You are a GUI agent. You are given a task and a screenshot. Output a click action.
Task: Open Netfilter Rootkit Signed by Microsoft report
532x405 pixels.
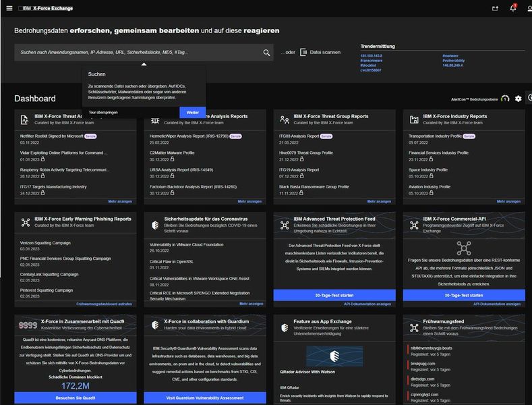[x=51, y=136]
